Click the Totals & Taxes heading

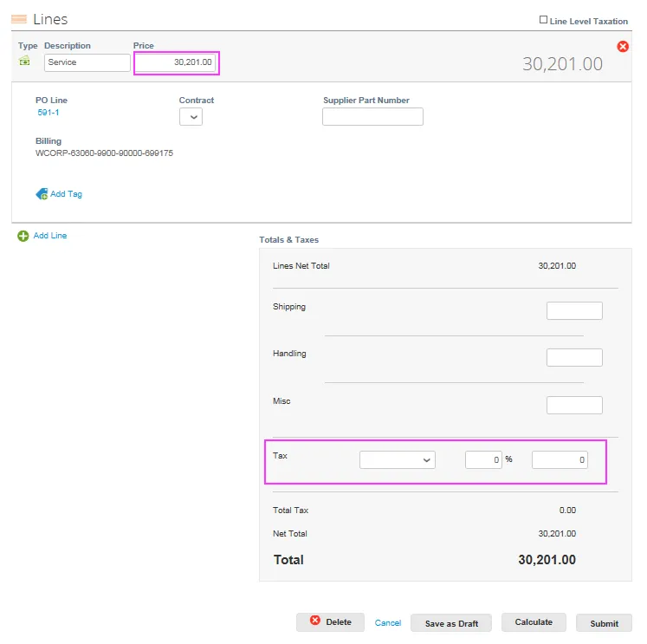coord(288,240)
